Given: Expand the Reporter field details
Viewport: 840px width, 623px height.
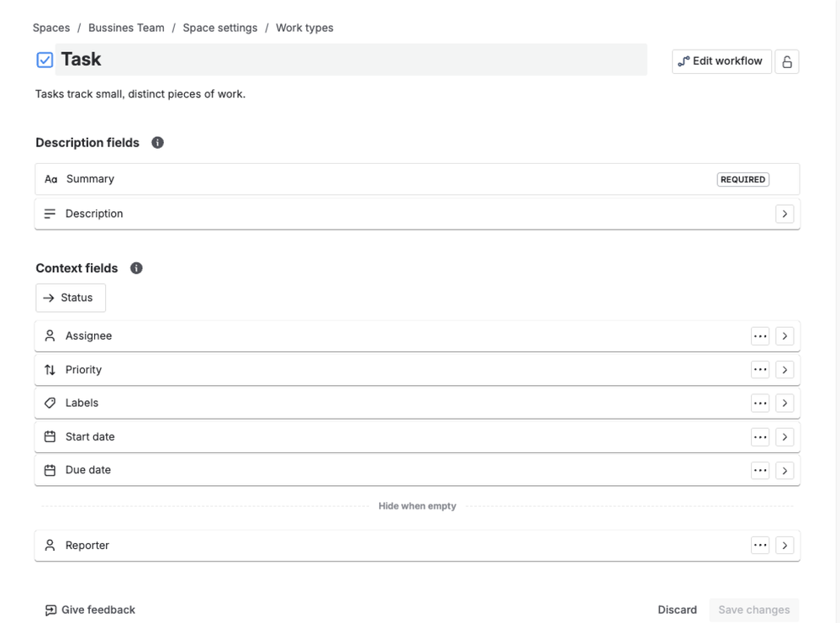Looking at the screenshot, I should (785, 545).
